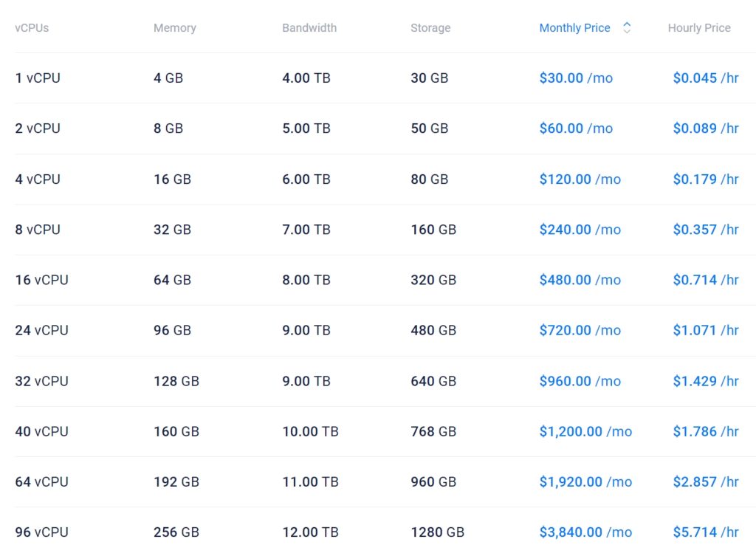Click the Bandwidth column header
Viewport: 756px width, 556px height.
pyautogui.click(x=309, y=28)
